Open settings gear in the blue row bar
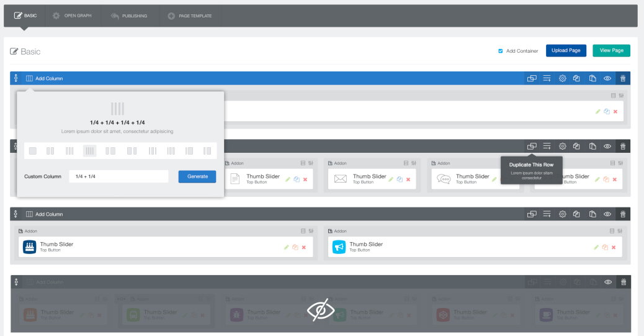This screenshot has height=336, width=644. (x=562, y=78)
